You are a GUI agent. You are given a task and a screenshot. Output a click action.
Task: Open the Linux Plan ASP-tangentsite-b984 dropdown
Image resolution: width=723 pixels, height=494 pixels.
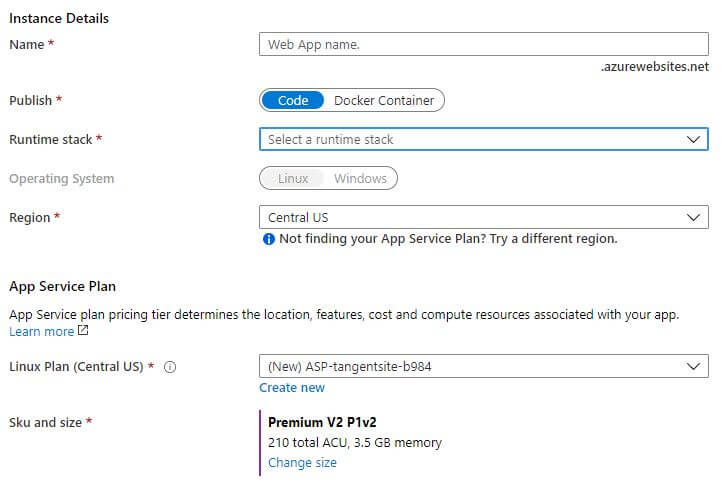[x=484, y=366]
